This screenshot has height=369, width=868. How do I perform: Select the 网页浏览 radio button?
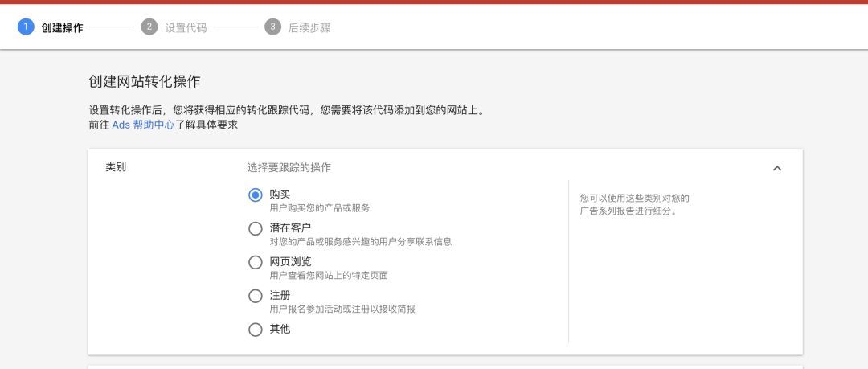256,262
